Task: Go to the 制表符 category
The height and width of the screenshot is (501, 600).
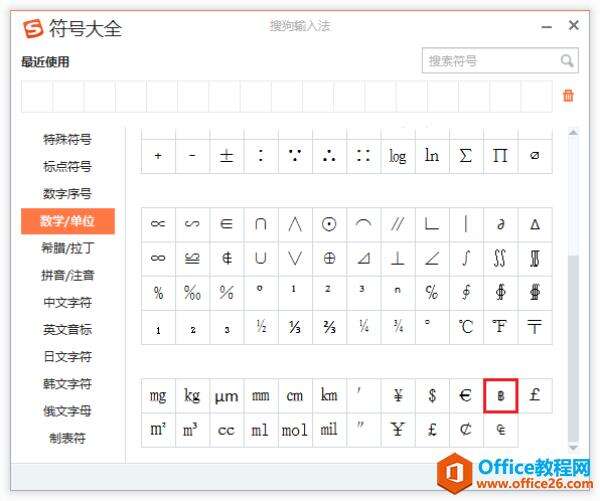Action: pos(67,437)
